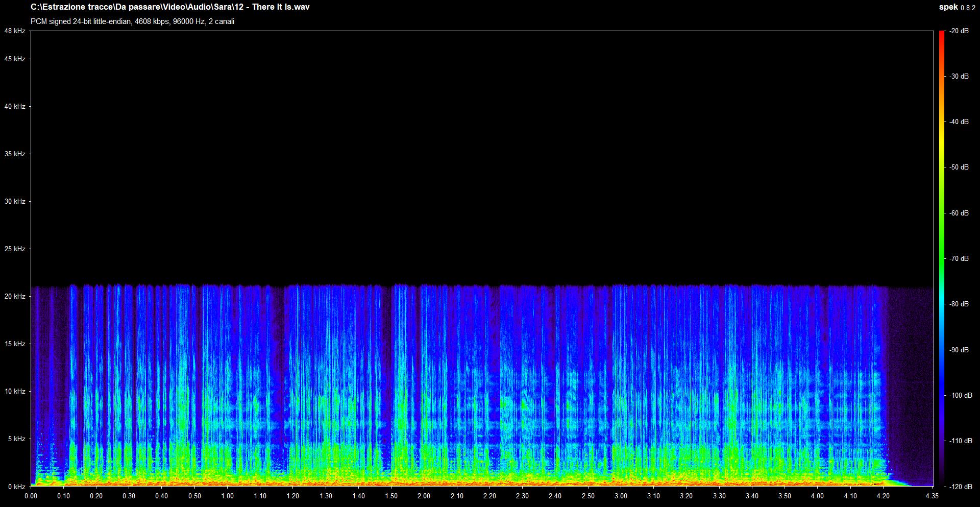Click the 2:00 time axis label
The width and height of the screenshot is (980, 507).
(x=424, y=496)
